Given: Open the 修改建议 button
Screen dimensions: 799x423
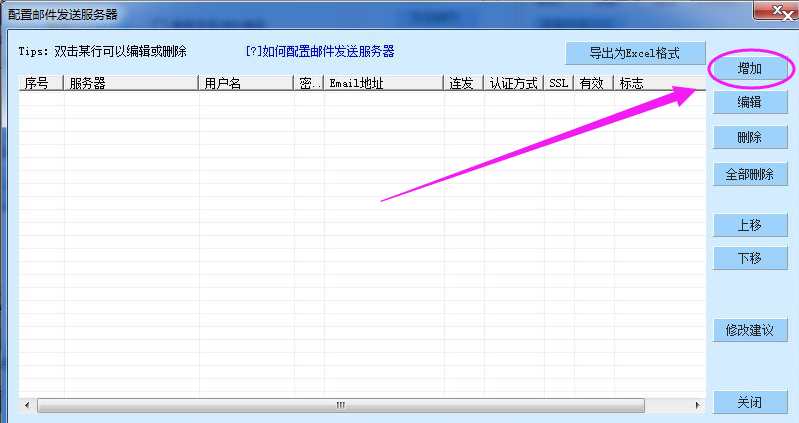Looking at the screenshot, I should (750, 330).
